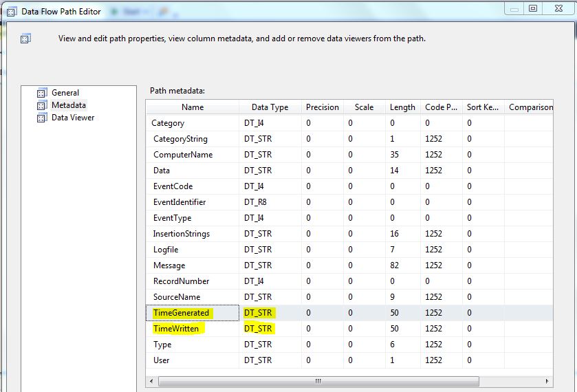The width and height of the screenshot is (577, 392).
Task: Sort by the Name column header
Action: click(x=193, y=107)
